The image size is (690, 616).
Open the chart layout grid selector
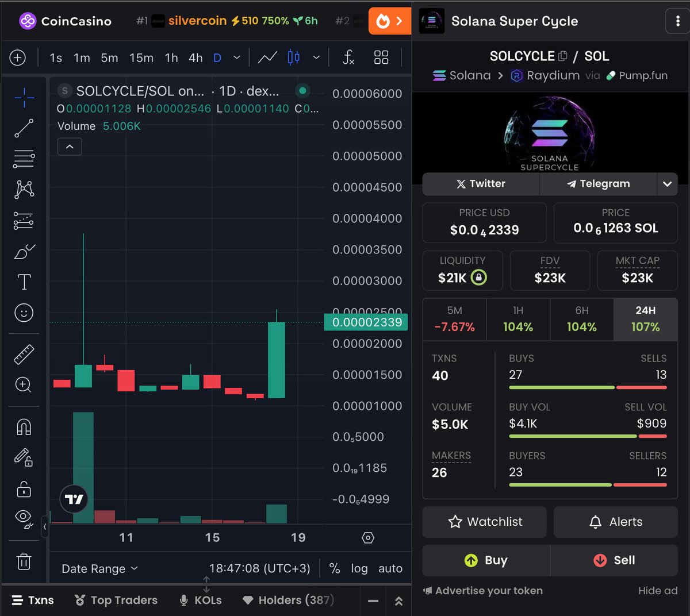point(381,57)
